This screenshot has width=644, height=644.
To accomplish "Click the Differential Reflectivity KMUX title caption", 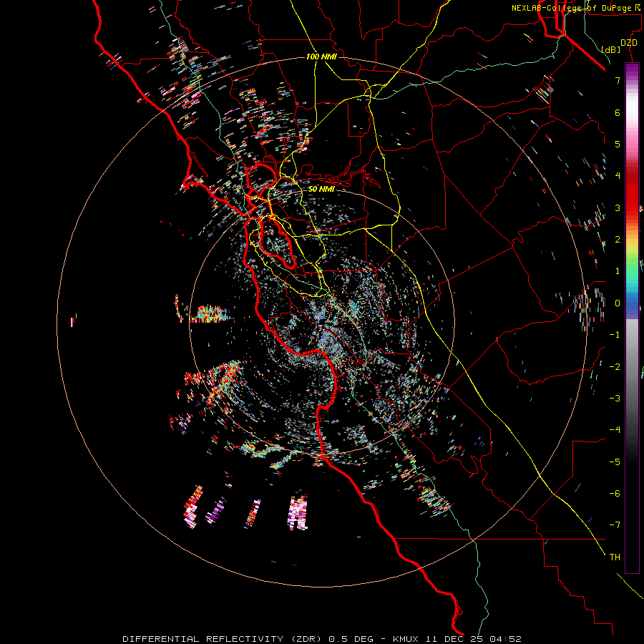I will [x=322, y=639].
